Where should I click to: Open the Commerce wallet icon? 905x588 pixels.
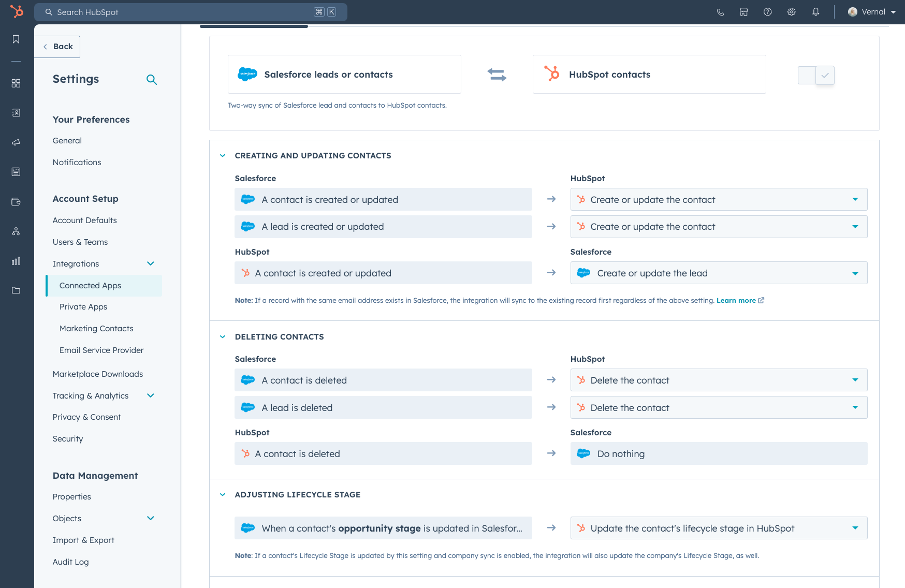coord(16,202)
